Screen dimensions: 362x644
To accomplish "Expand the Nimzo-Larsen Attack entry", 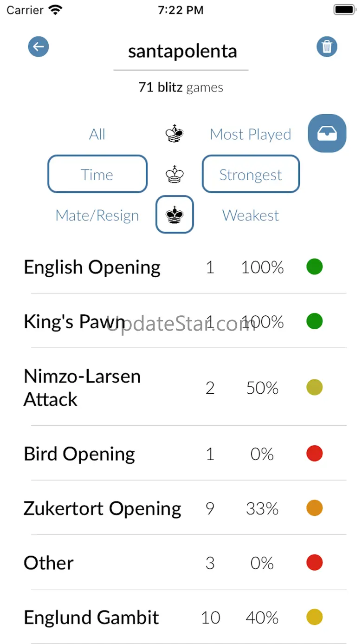I will coord(82,388).
